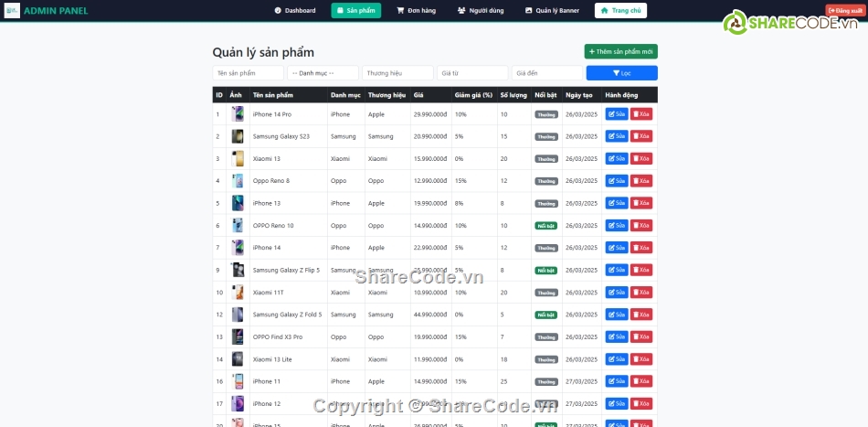Viewport: 868px width, 427px height.
Task: Click the Samsung Galaxy Z Flip 5 thumbnail
Action: point(238,270)
